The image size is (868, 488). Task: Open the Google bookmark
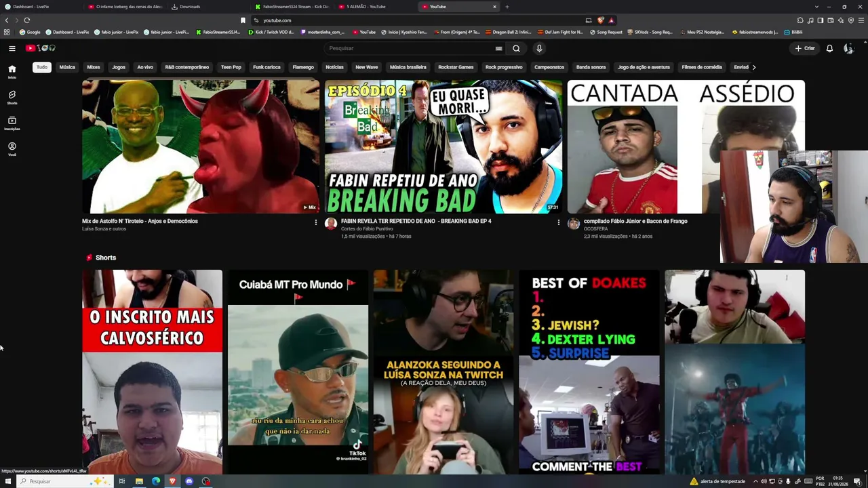pyautogui.click(x=30, y=32)
